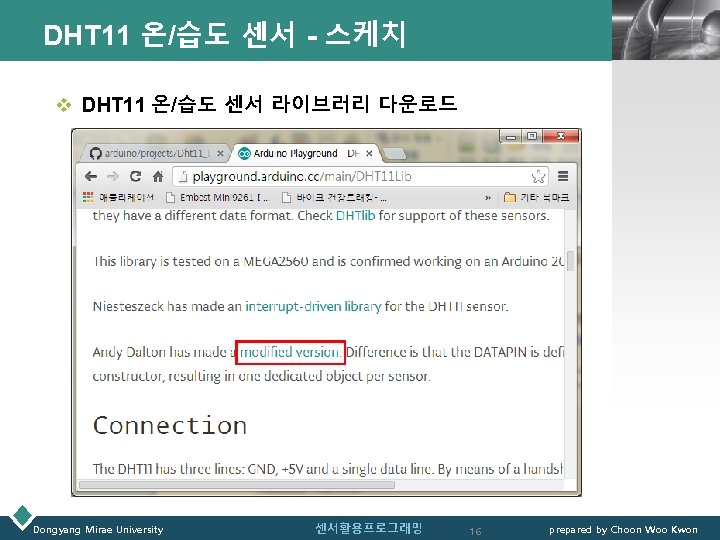This screenshot has width=720, height=540.
Task: Click the horizontal scrollbar thumb
Action: click(x=237, y=485)
